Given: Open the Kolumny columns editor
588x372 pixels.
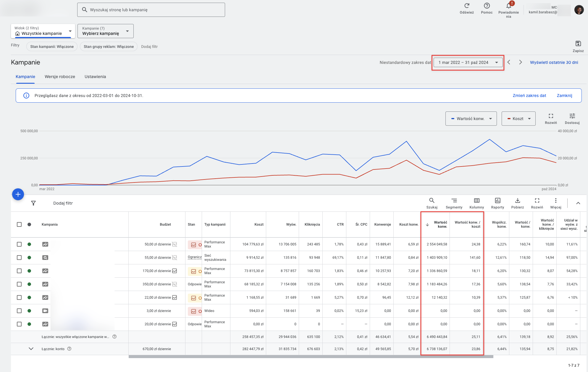Looking at the screenshot, I should tap(477, 200).
